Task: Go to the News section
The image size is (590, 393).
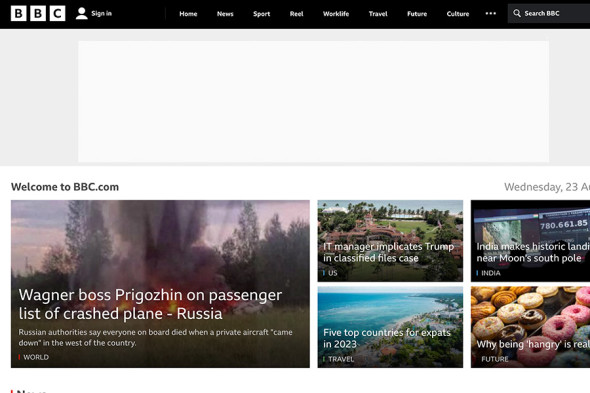Action: click(x=225, y=14)
